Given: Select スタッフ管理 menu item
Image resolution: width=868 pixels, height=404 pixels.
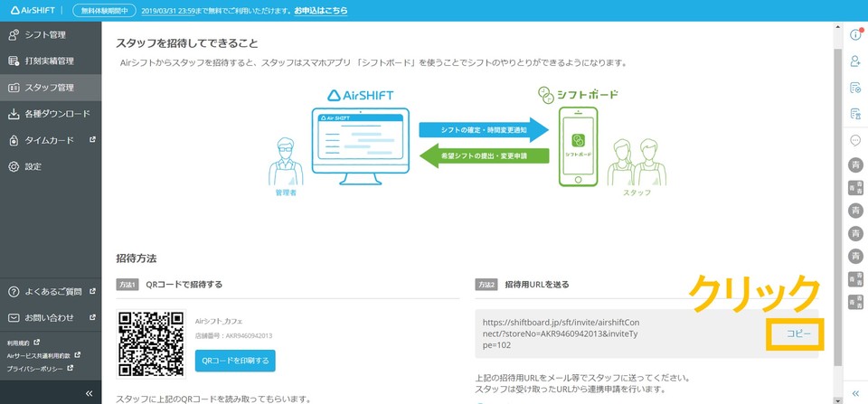Looking at the screenshot, I should [51, 88].
